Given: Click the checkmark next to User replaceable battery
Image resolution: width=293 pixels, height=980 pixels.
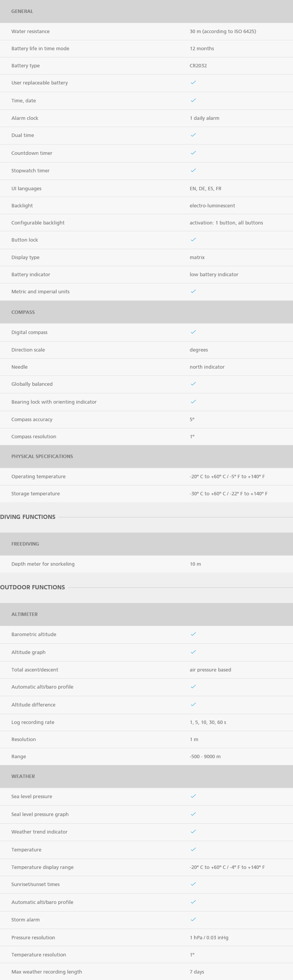Looking at the screenshot, I should [x=193, y=83].
